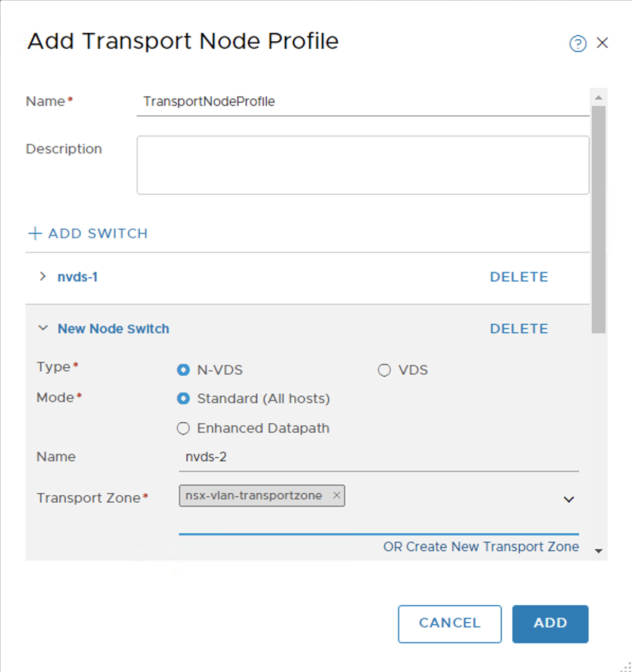This screenshot has width=632, height=672.
Task: Click the dialog's vertical scrollbar
Action: [x=598, y=212]
